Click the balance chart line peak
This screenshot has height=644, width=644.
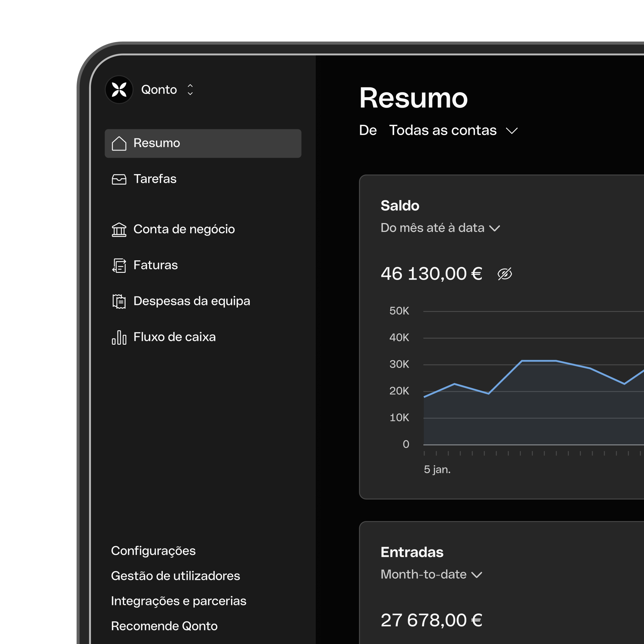(x=539, y=361)
